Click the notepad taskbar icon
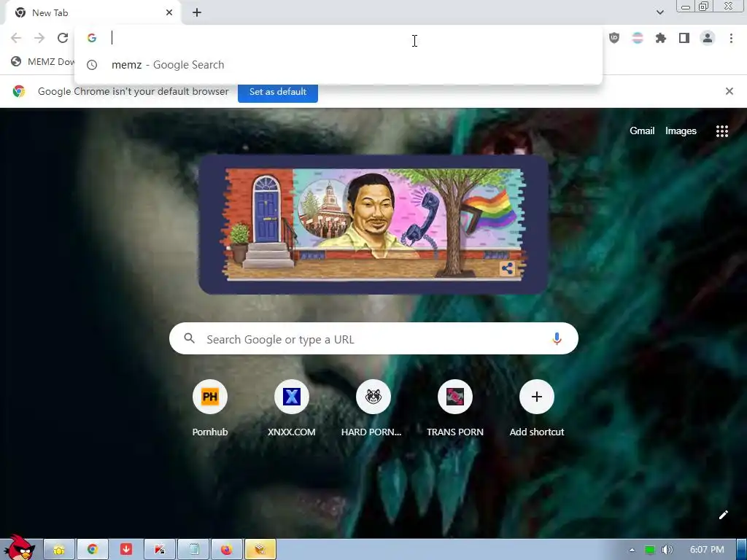 pyautogui.click(x=193, y=550)
